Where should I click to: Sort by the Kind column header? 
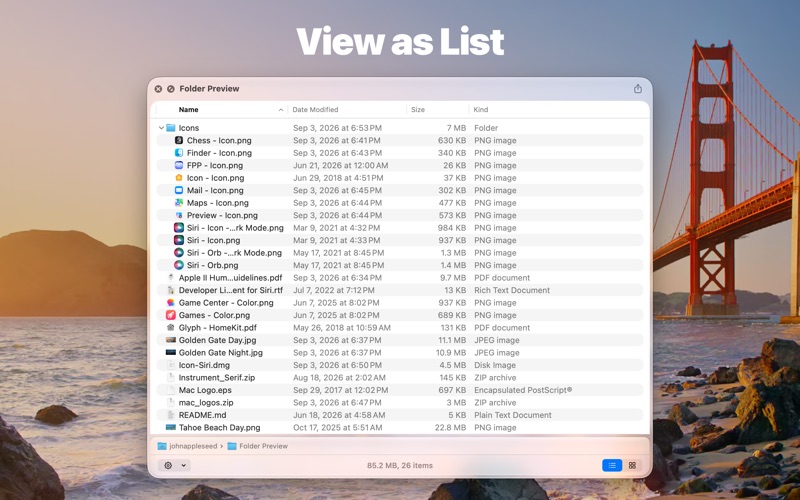[481, 110]
